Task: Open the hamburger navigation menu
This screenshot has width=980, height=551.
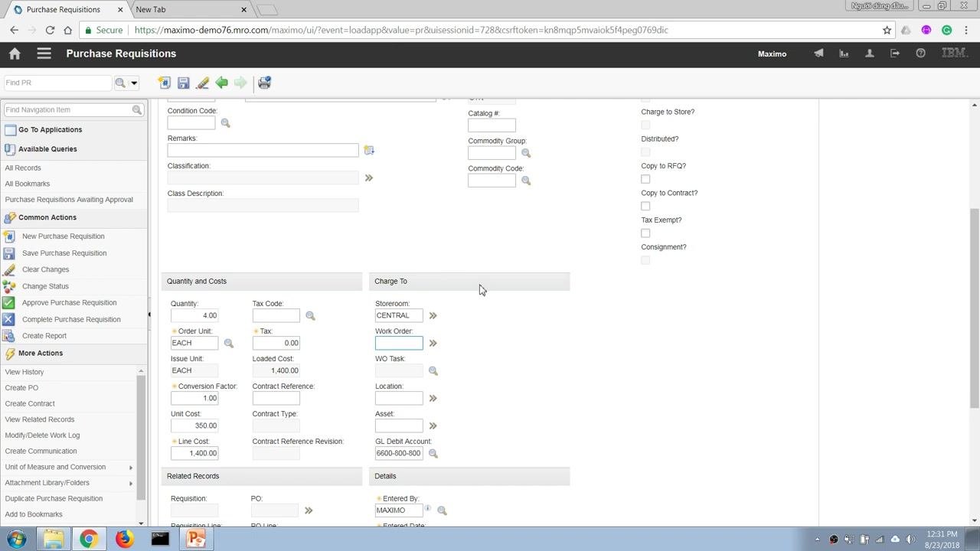Action: coord(44,54)
